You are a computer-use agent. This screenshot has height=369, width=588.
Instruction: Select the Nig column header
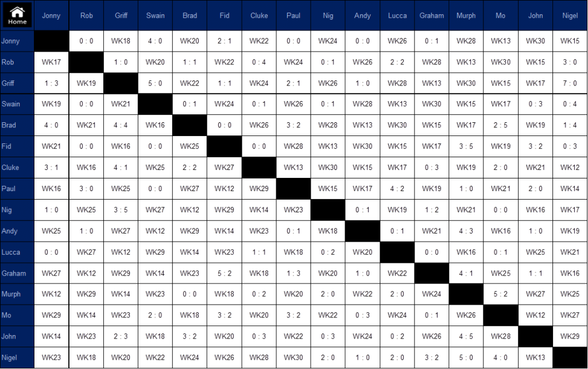(328, 15)
